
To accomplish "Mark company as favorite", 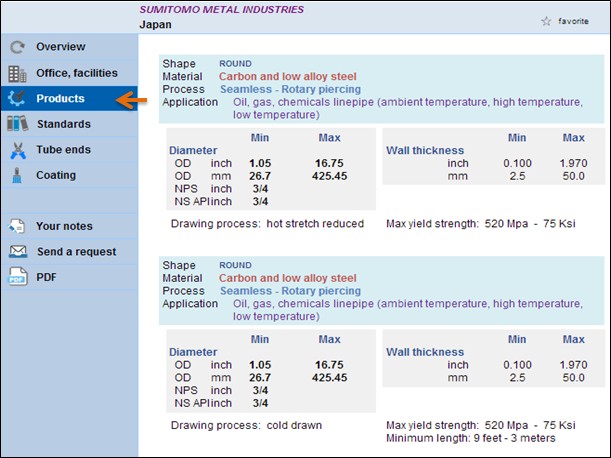I will coord(573,21).
